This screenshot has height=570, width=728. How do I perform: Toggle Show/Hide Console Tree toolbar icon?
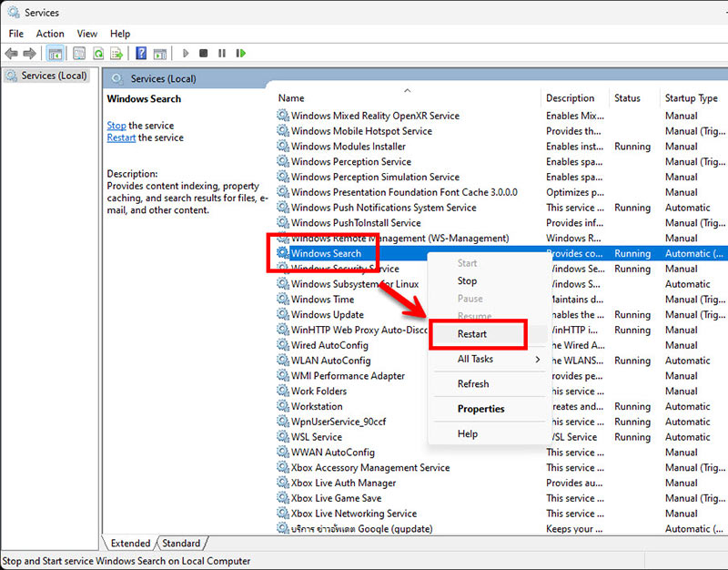click(56, 54)
